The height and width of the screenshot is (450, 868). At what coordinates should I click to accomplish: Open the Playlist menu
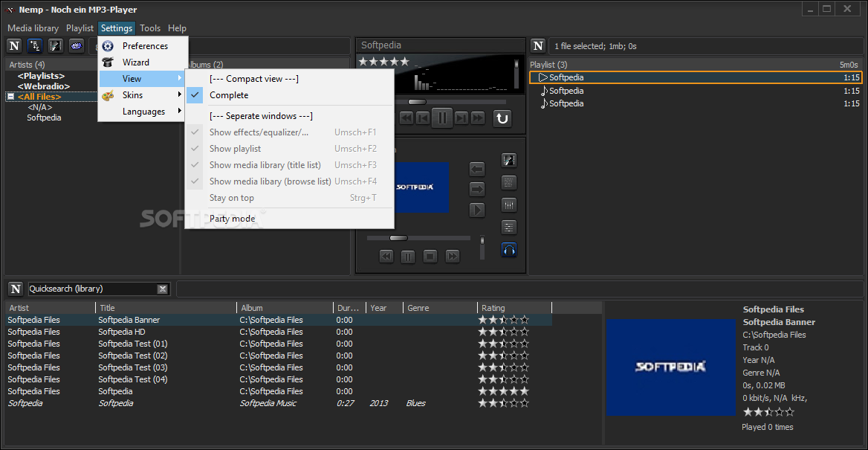tap(80, 28)
